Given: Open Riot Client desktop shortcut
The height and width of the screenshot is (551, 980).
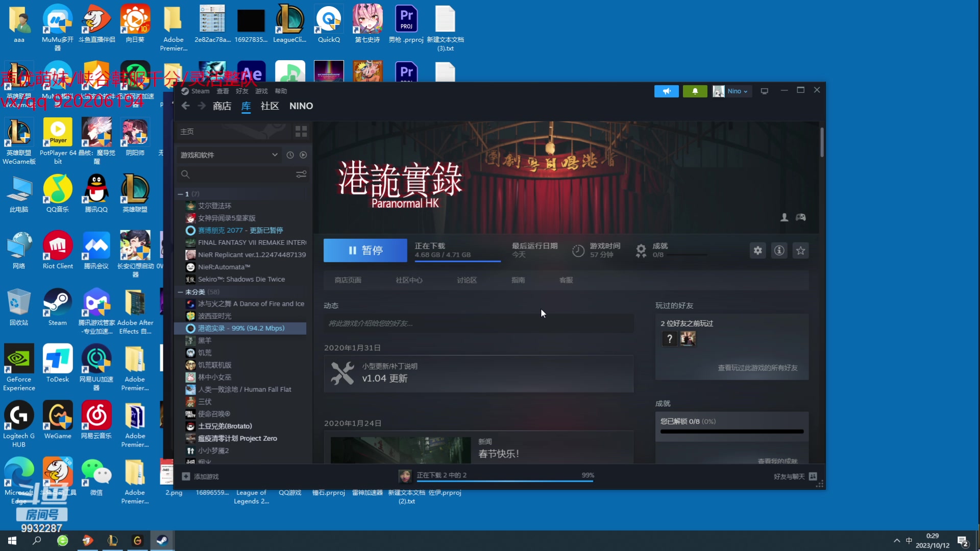Looking at the screenshot, I should [58, 251].
